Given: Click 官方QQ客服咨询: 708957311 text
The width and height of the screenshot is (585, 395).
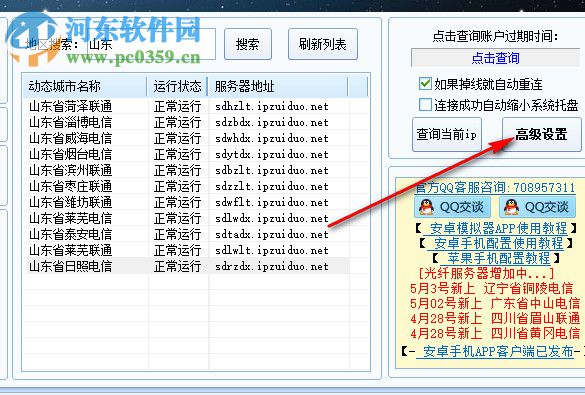Looking at the screenshot, I should (495, 187).
